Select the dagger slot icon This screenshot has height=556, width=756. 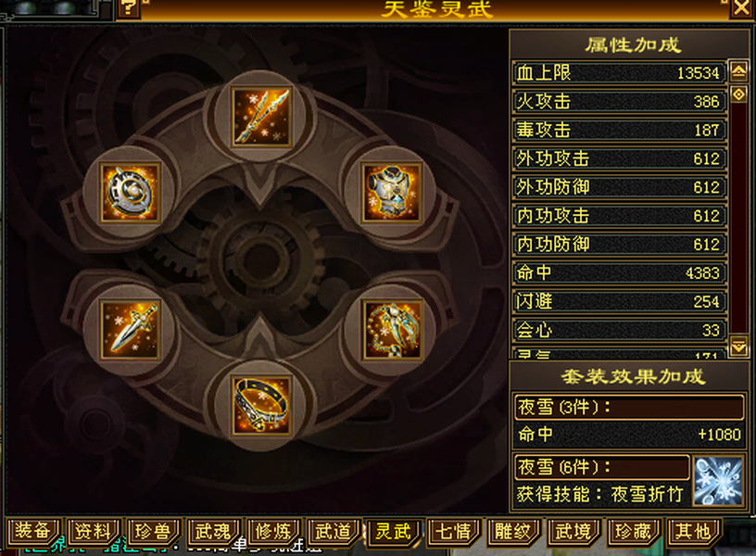tap(131, 330)
